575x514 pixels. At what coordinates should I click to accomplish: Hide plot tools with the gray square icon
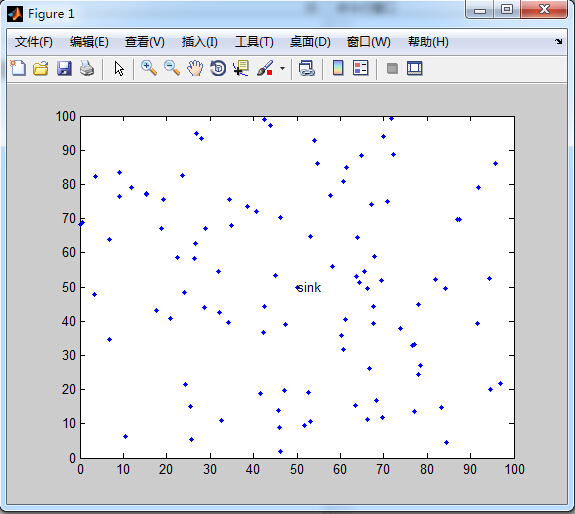(392, 68)
